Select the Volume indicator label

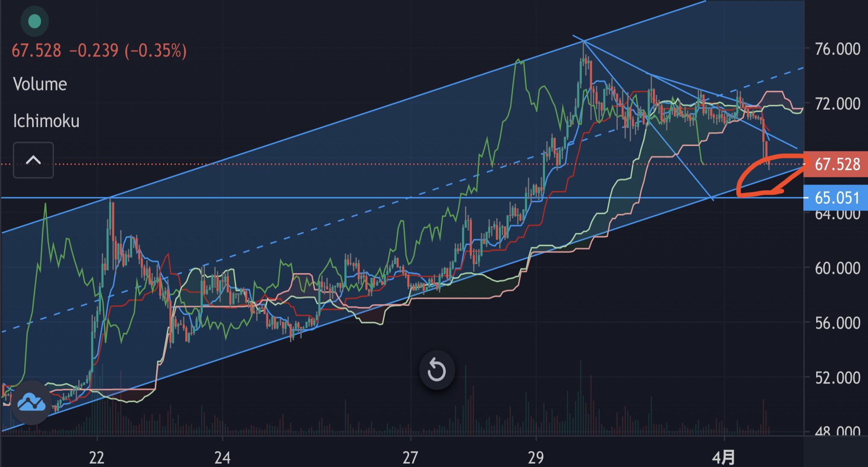point(40,84)
